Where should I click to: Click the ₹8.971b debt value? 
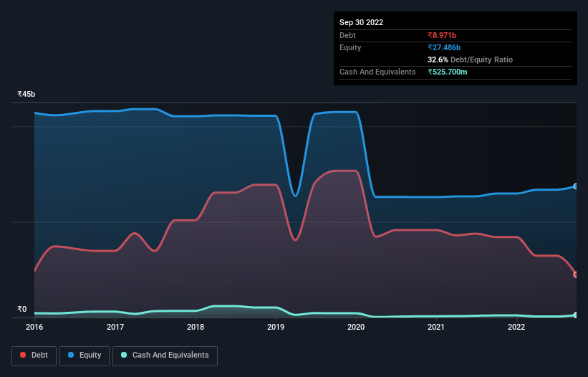point(442,35)
